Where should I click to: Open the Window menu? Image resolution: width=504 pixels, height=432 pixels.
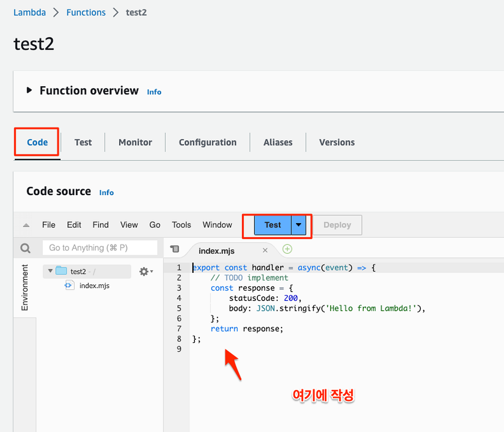coord(217,225)
